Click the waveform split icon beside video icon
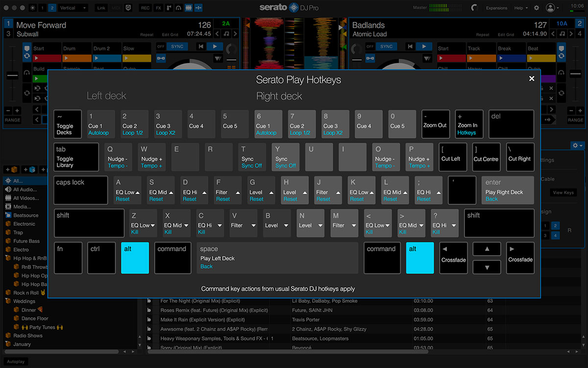 click(x=199, y=8)
